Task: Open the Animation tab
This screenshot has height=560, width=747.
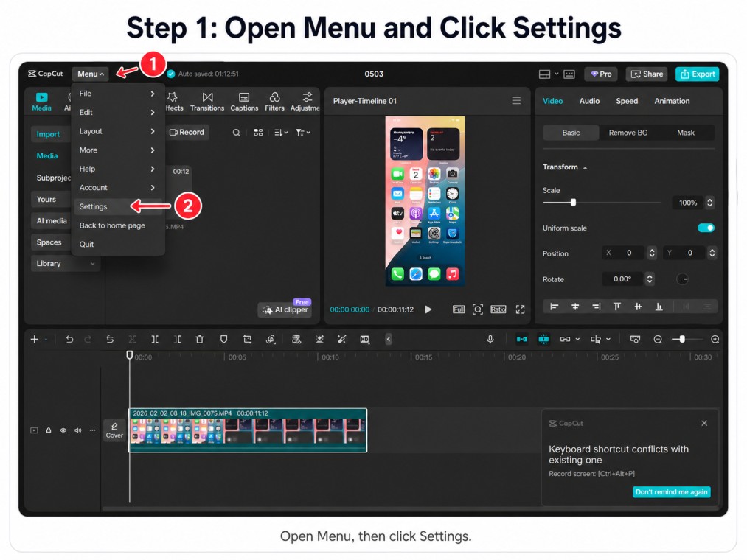Action: [672, 101]
